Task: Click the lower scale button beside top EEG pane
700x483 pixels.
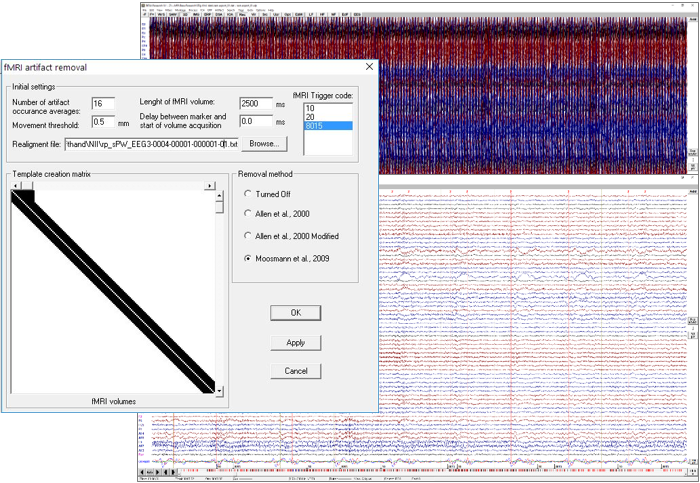Action: tap(693, 167)
